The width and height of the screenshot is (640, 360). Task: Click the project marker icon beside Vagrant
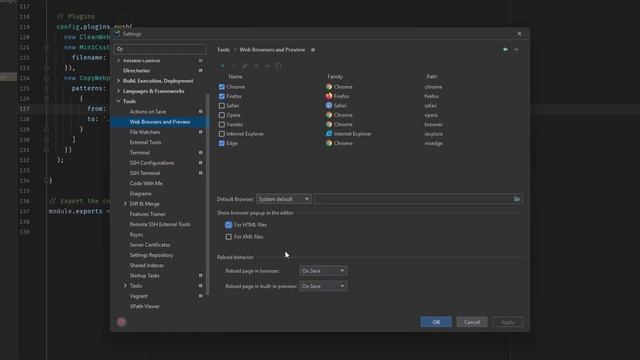(200, 296)
